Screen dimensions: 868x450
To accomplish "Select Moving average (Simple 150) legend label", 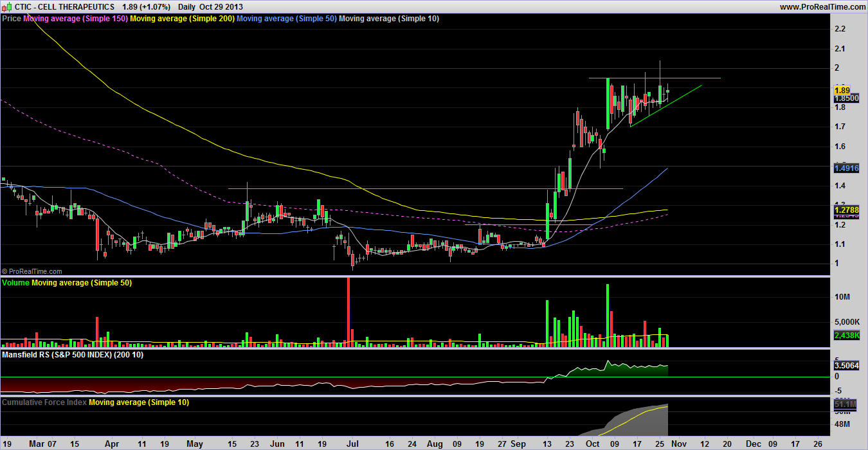I will click(75, 19).
